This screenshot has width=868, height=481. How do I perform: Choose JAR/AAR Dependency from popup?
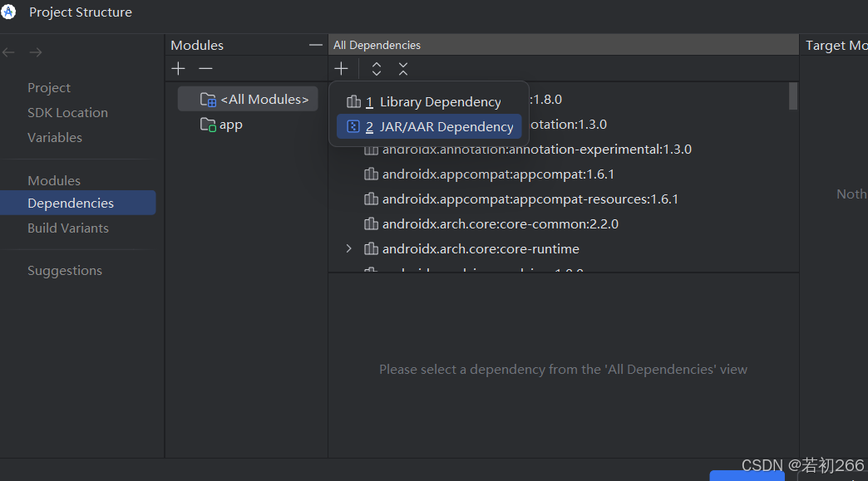click(429, 126)
